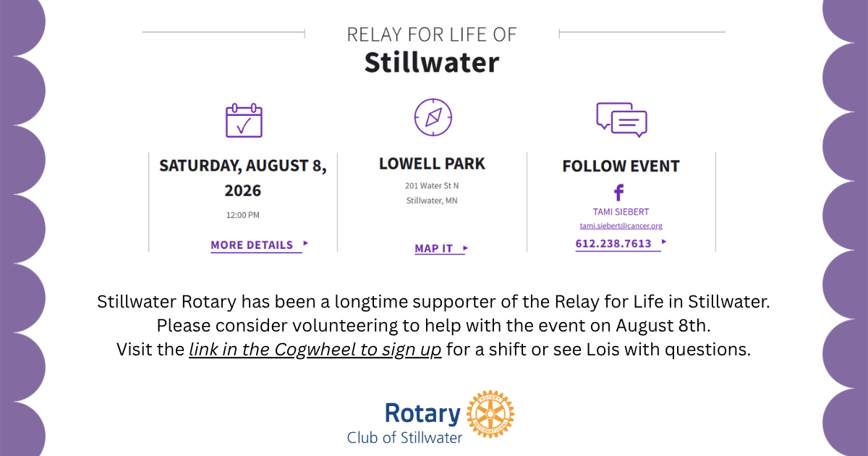This screenshot has height=456, width=868.
Task: Open the MORE DETAILS link
Action: pos(252,245)
